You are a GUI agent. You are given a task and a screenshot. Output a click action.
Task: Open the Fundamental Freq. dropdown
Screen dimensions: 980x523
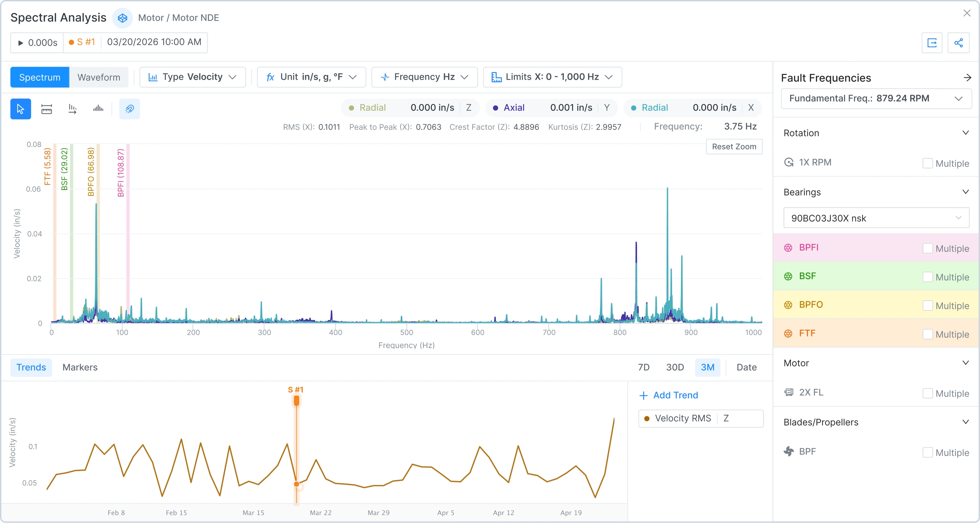tap(876, 98)
